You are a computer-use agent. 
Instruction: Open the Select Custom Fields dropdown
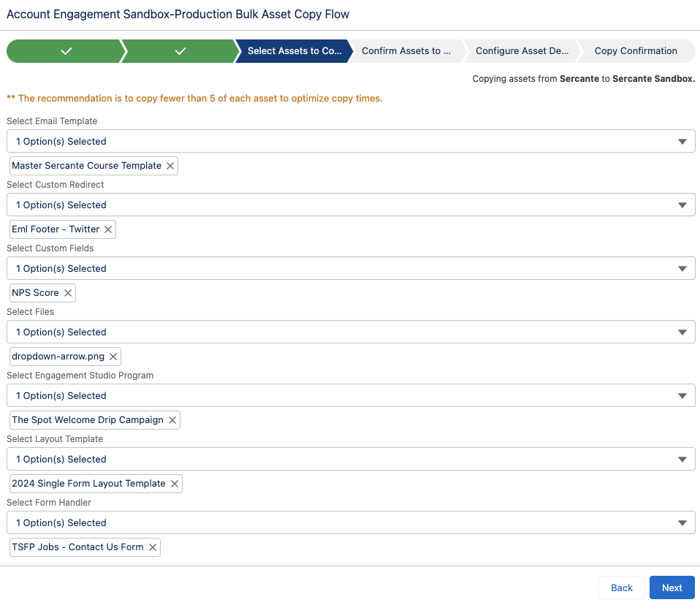click(x=351, y=268)
